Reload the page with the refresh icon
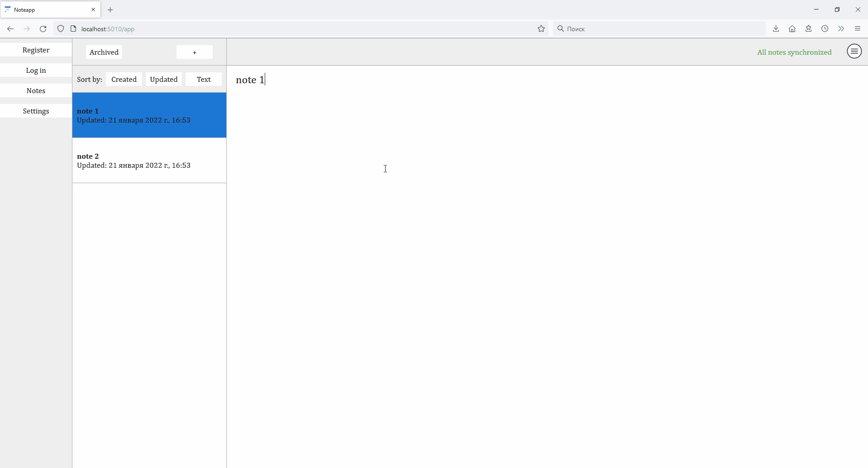Screen dimensions: 868x468 43,28
